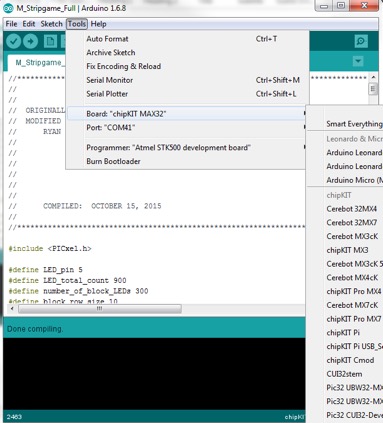Open the Help menu
This screenshot has height=423, width=383.
[98, 24]
